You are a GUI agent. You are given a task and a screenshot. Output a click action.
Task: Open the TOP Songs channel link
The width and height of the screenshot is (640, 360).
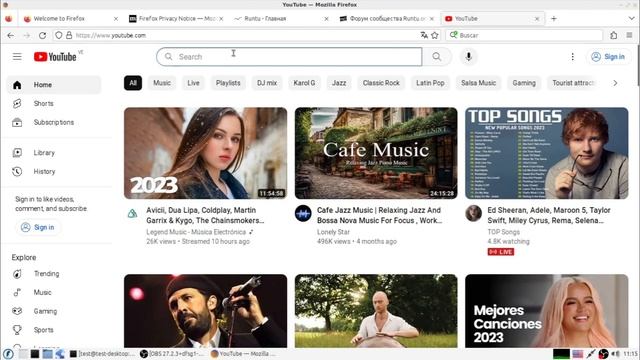(x=503, y=232)
